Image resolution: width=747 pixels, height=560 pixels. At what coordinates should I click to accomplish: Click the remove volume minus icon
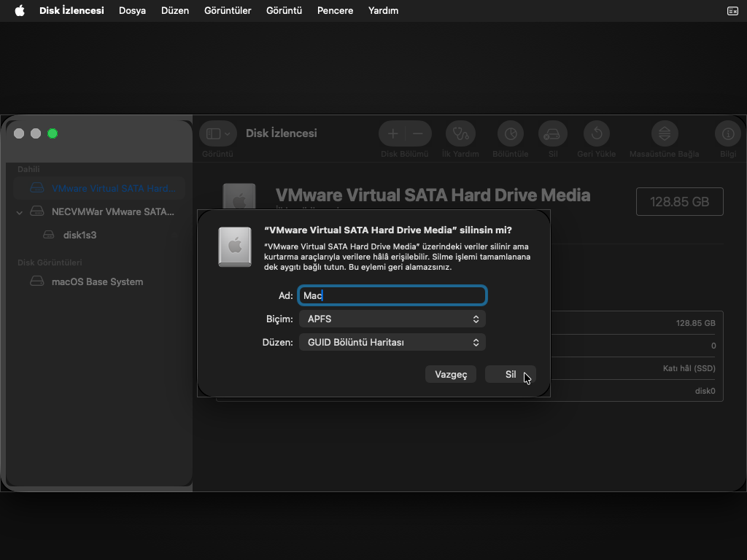tap(418, 134)
